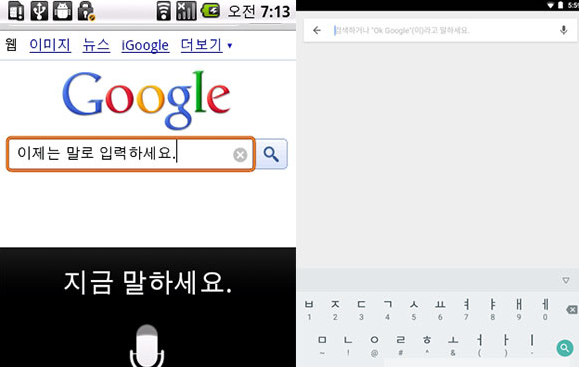Tap the backspace key on keyboard
579x367 pixels.
pyautogui.click(x=572, y=309)
